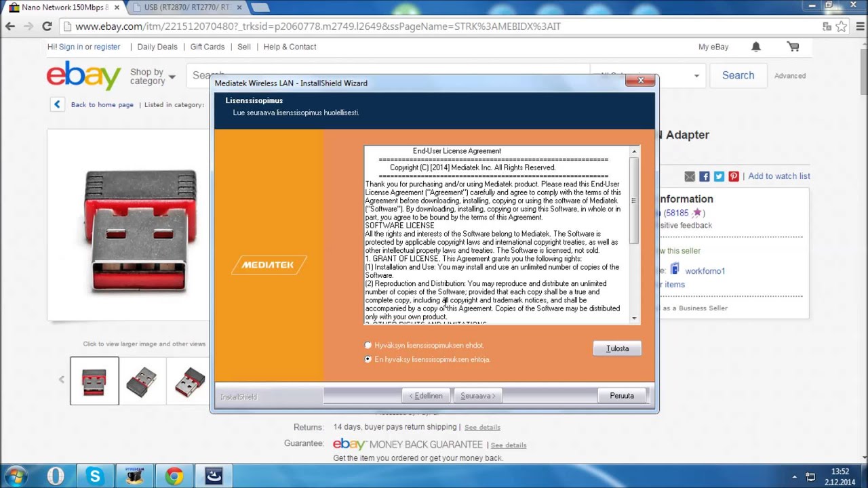
Task: Click the Peruuta button
Action: (x=622, y=396)
